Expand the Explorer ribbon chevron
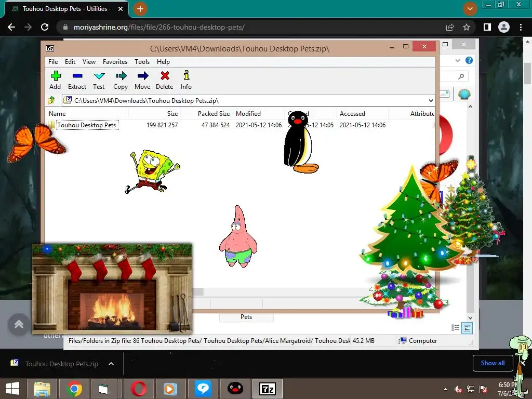The image size is (532, 399). pyautogui.click(x=458, y=60)
